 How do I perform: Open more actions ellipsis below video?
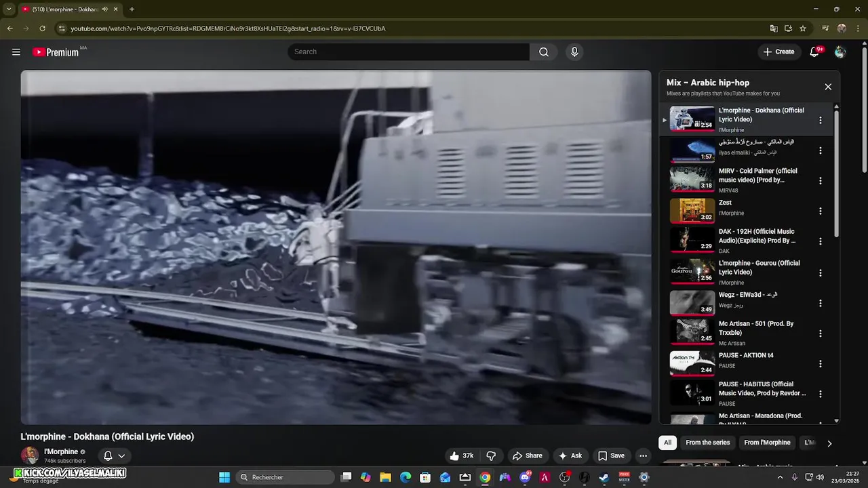point(643,456)
